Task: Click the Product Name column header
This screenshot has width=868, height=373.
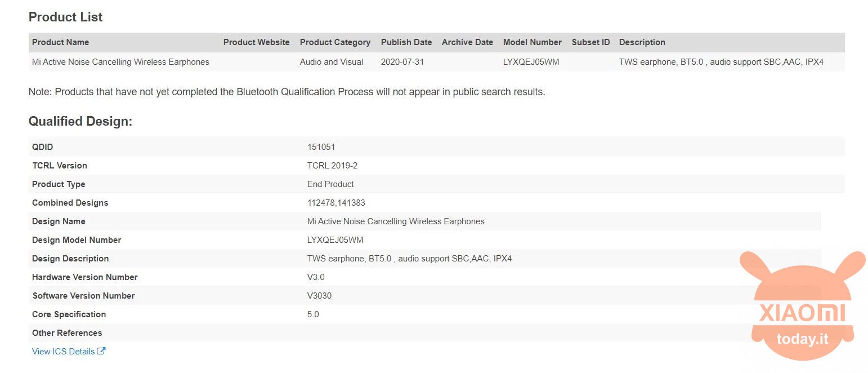Action: 60,42
